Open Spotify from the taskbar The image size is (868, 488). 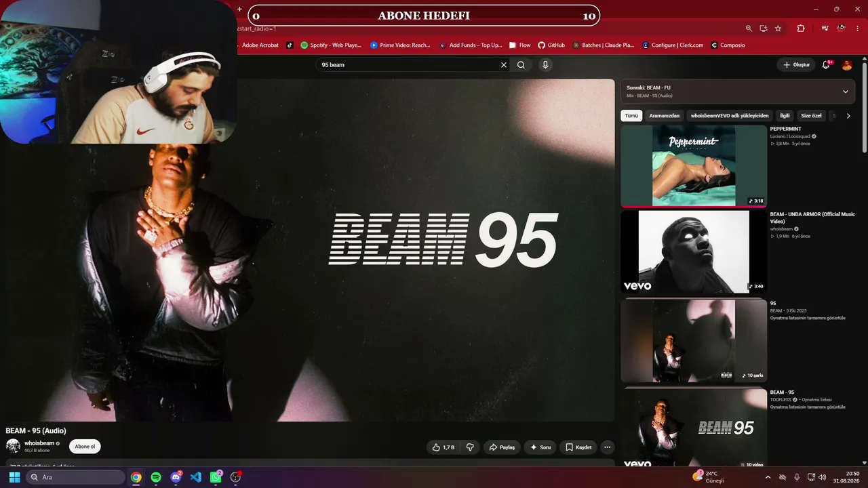point(156,477)
